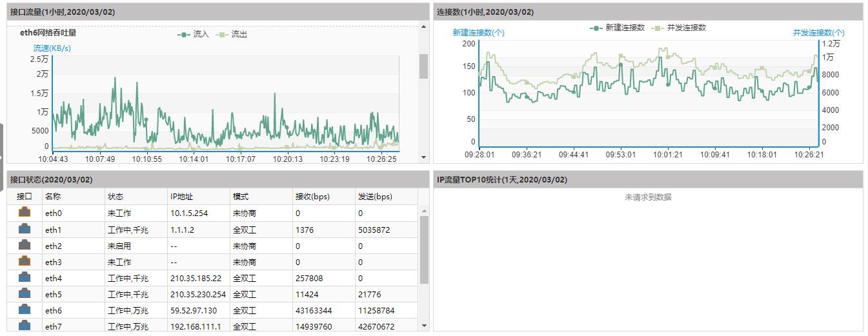
Task: Click IP address 210.35.230.254
Action: click(198, 294)
